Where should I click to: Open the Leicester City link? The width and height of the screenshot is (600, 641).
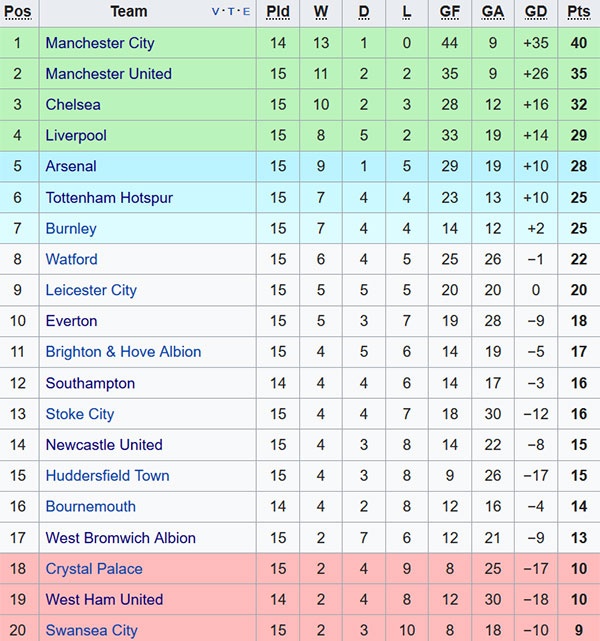(x=91, y=290)
